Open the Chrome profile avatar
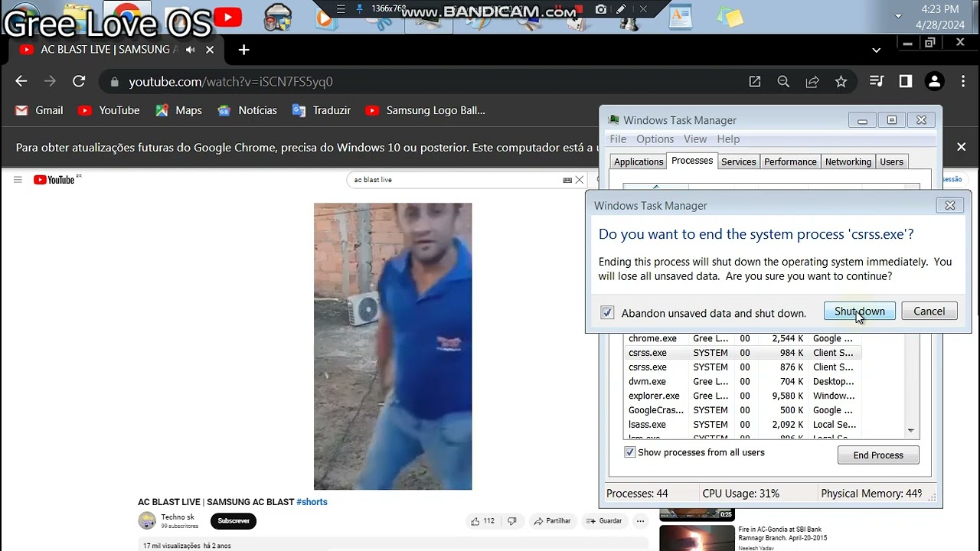The width and height of the screenshot is (980, 551). coord(934,81)
